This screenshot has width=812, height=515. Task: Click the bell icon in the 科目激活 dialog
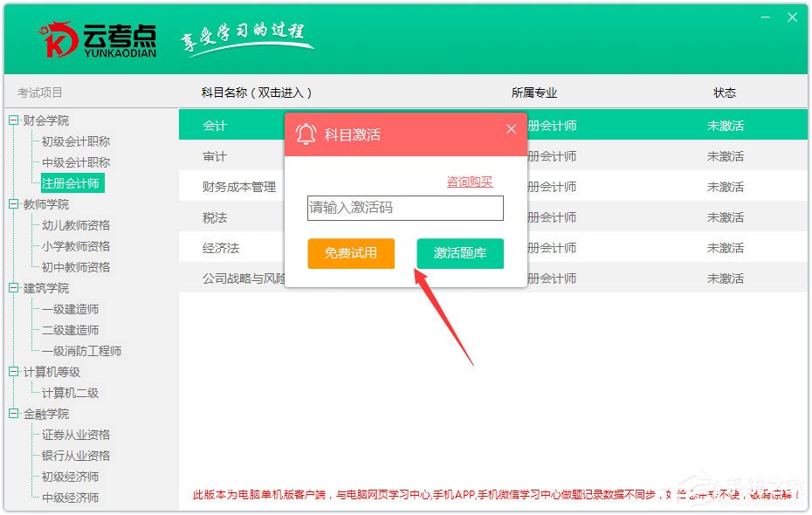tap(305, 134)
